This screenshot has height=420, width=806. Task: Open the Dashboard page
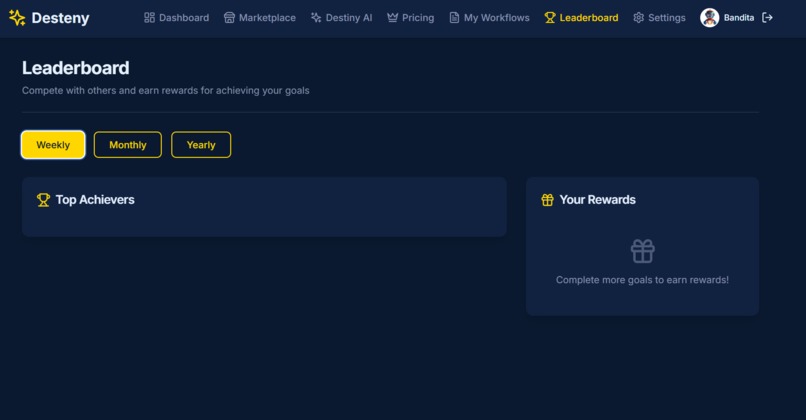[x=176, y=17]
